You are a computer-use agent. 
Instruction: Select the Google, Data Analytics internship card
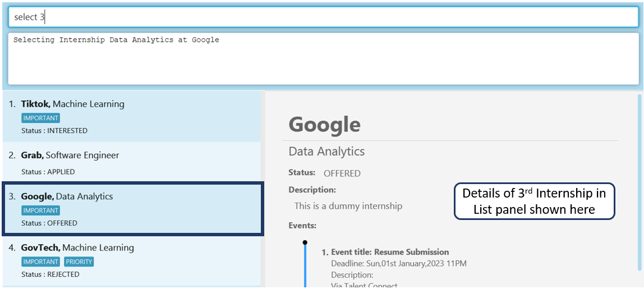tap(132, 210)
